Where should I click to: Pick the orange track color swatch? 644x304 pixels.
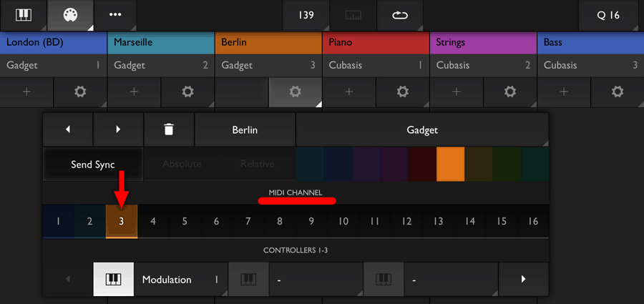[451, 165]
